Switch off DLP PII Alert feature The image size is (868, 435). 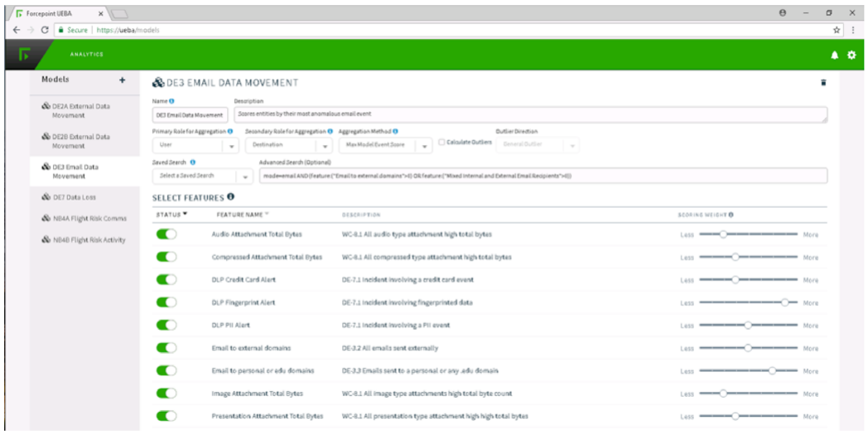coord(166,325)
